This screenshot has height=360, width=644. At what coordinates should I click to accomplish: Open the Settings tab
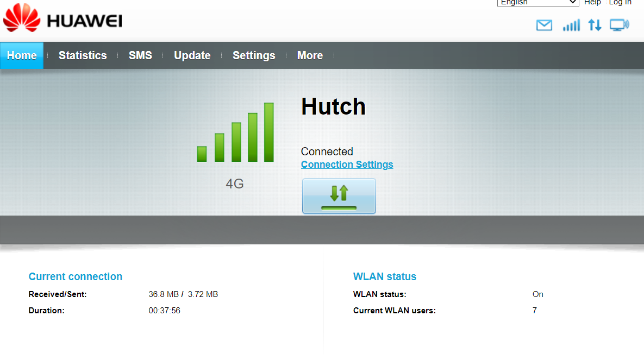254,55
